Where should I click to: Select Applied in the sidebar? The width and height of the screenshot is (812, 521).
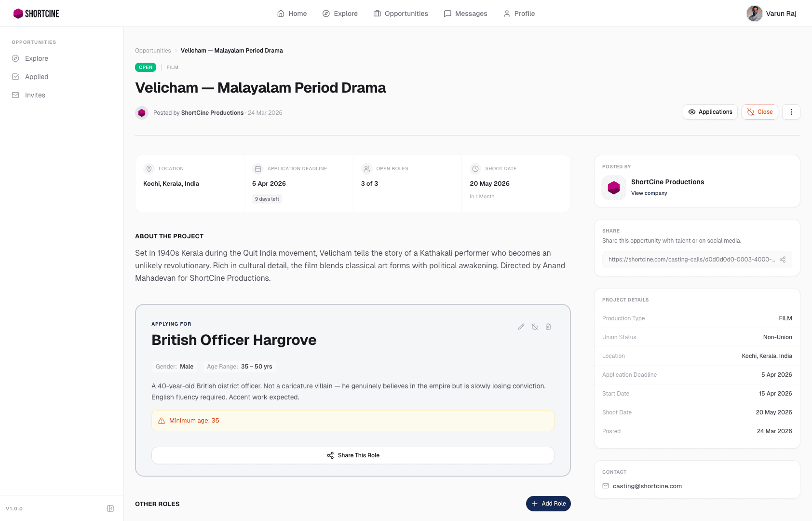tap(37, 77)
